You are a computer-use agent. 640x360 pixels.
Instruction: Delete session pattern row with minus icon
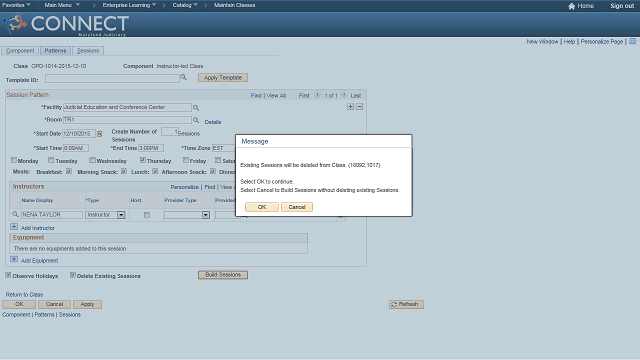(x=359, y=107)
